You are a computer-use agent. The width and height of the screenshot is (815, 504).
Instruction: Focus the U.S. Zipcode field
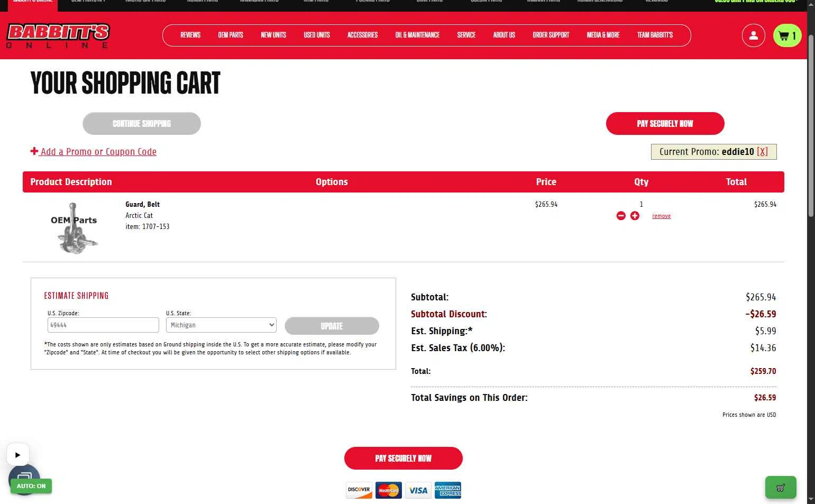click(103, 325)
